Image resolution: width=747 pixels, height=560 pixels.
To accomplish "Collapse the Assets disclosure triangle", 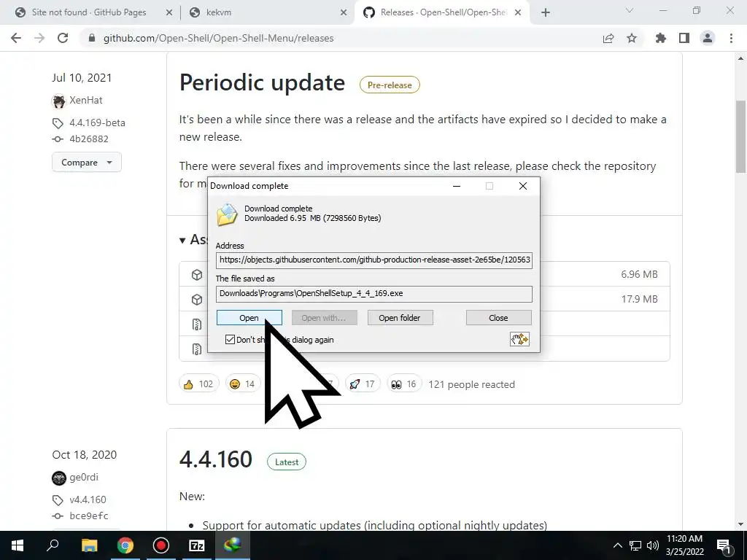I will coord(182,241).
